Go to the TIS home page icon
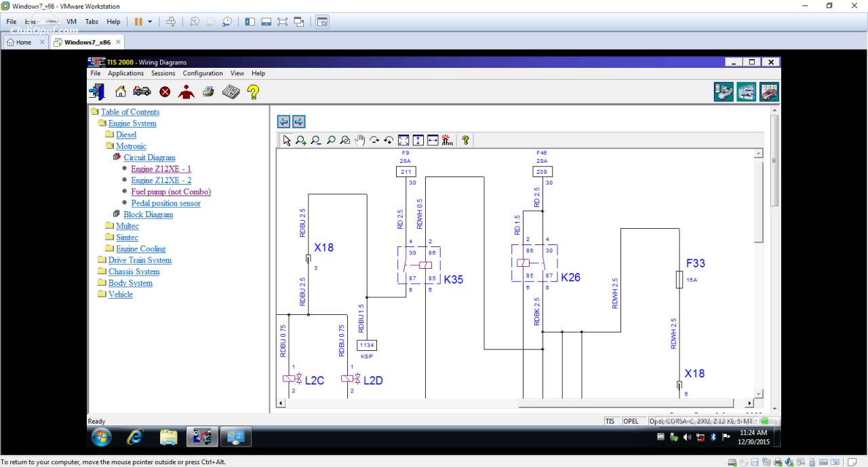 120,92
